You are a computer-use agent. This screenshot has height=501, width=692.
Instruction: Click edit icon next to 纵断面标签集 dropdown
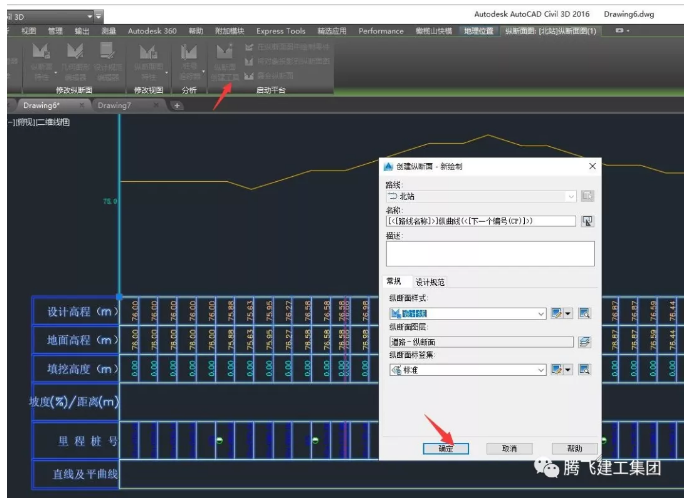(557, 369)
